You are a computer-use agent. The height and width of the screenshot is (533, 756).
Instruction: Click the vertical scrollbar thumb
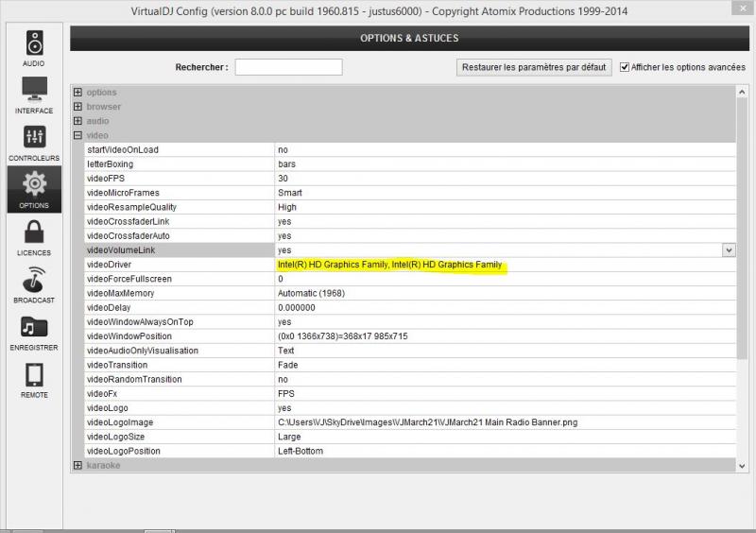click(742, 228)
